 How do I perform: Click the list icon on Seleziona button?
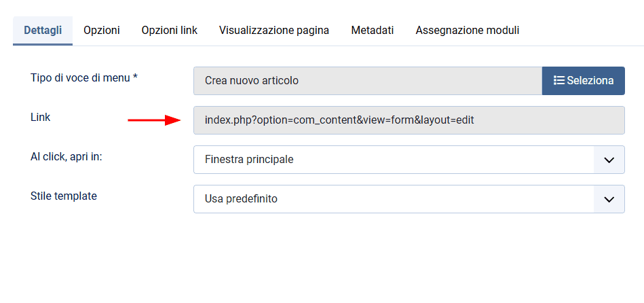[559, 80]
